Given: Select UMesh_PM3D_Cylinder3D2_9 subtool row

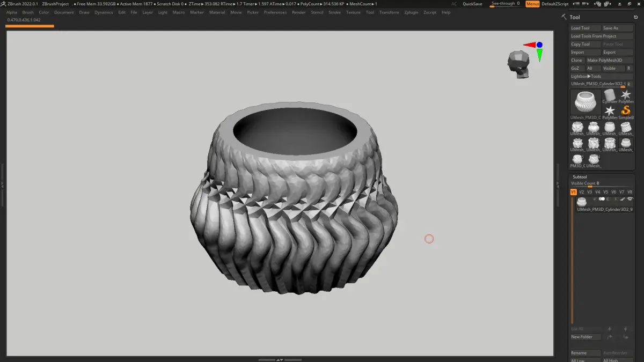Looking at the screenshot, I should pos(605,204).
